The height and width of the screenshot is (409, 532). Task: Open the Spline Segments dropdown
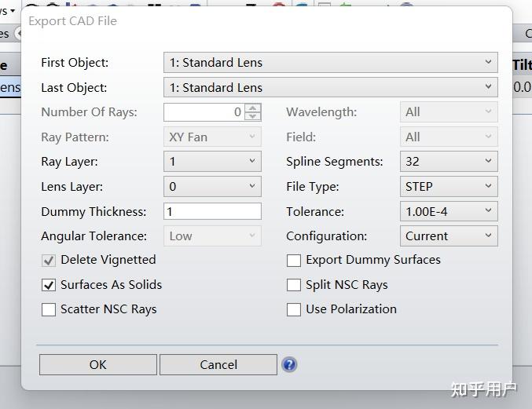pos(449,161)
